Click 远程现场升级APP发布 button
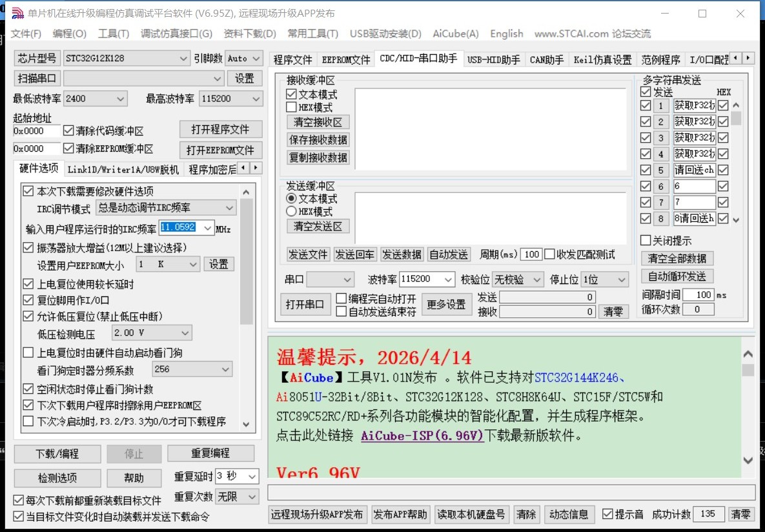 pyautogui.click(x=317, y=514)
